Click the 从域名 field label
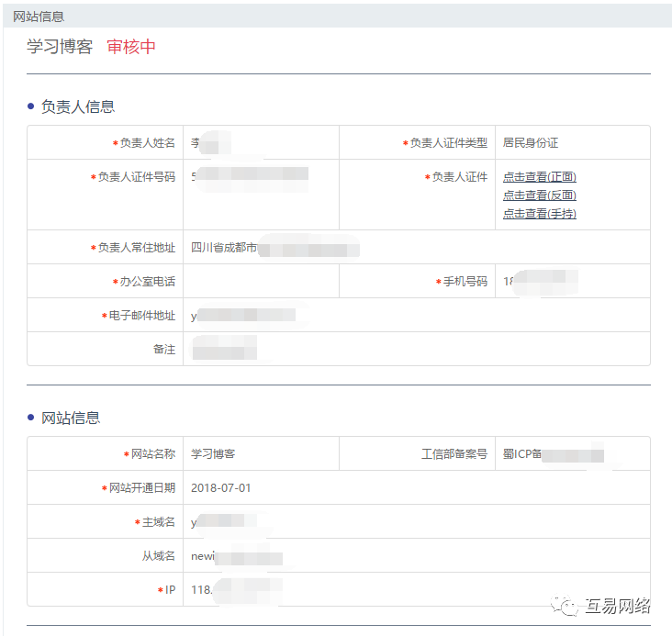Viewport: 672px width, 636px height. coord(159,556)
